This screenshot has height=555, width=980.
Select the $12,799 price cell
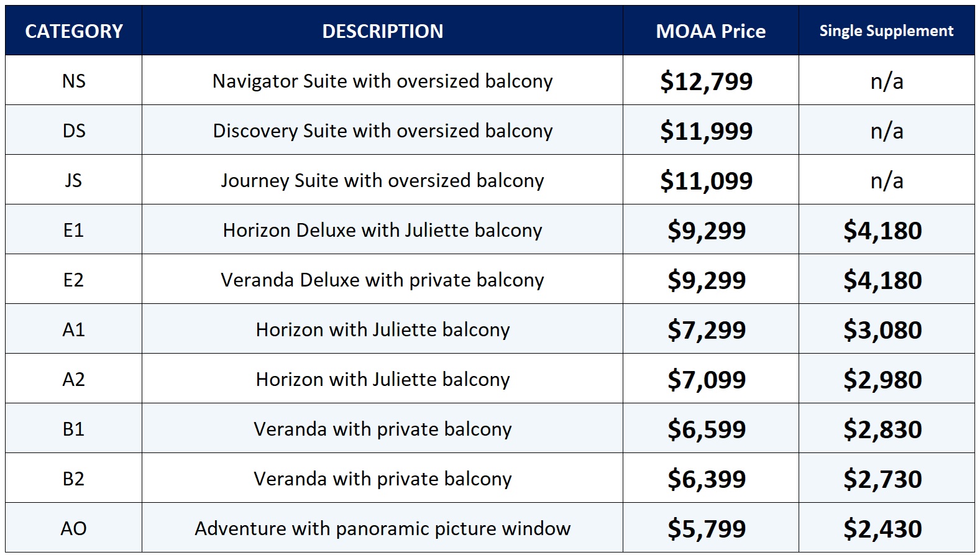pyautogui.click(x=706, y=81)
